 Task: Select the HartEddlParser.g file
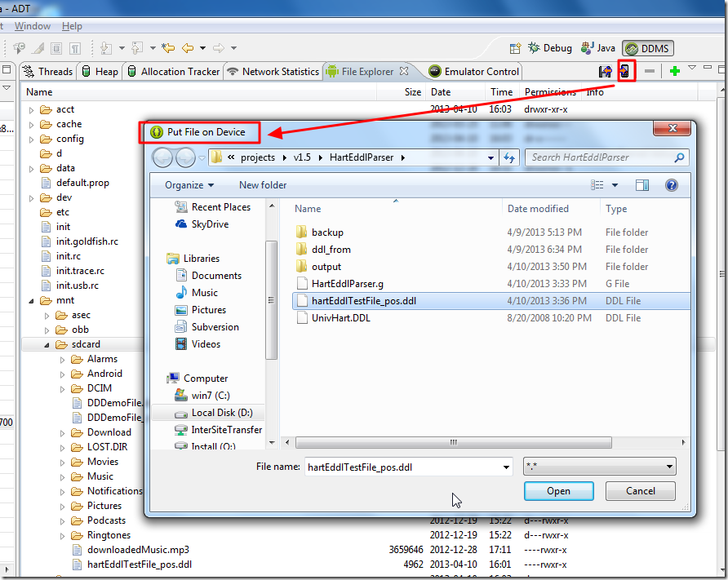pos(348,284)
